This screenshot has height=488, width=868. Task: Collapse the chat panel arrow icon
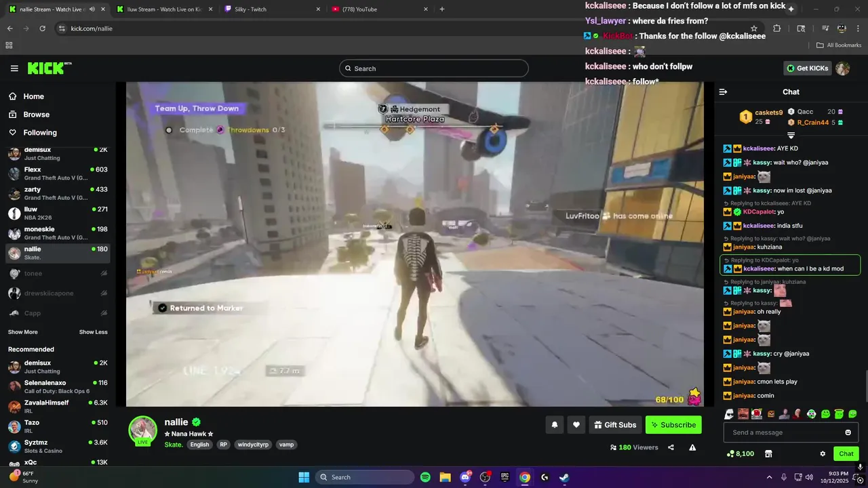coord(723,92)
